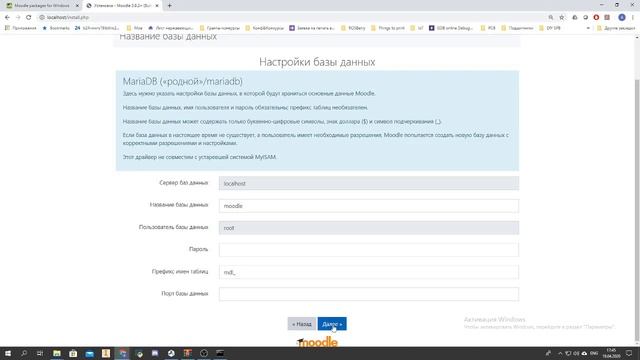Image resolution: width=640 pixels, height=360 pixels.
Task: Click the site info icon in address bar
Action: point(42,17)
